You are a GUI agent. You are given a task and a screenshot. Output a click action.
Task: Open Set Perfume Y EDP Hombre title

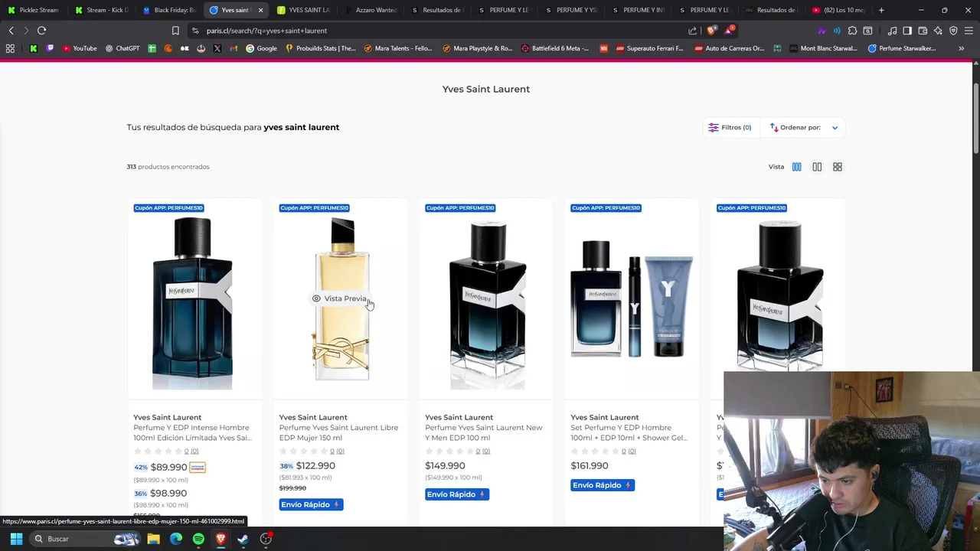click(629, 432)
